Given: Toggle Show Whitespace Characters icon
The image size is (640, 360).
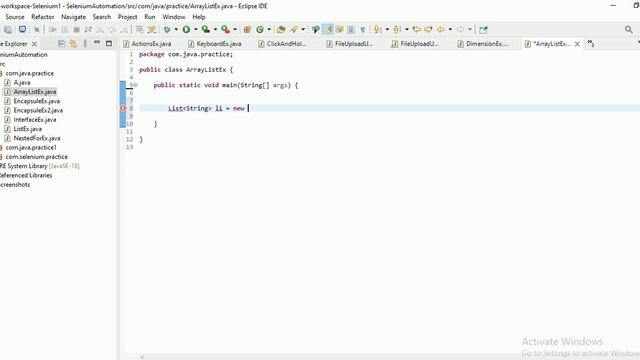Looking at the screenshot, I should (362, 29).
